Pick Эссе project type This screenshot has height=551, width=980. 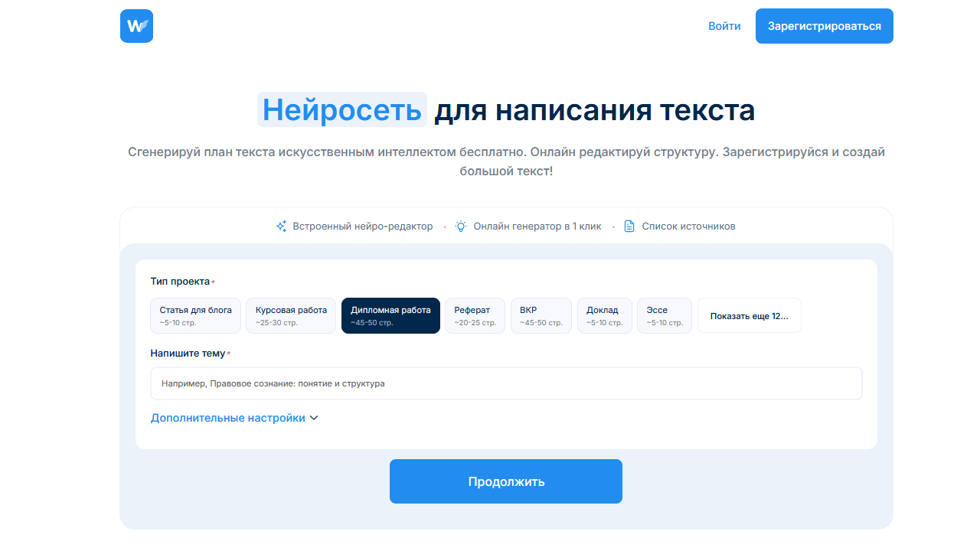tap(664, 315)
